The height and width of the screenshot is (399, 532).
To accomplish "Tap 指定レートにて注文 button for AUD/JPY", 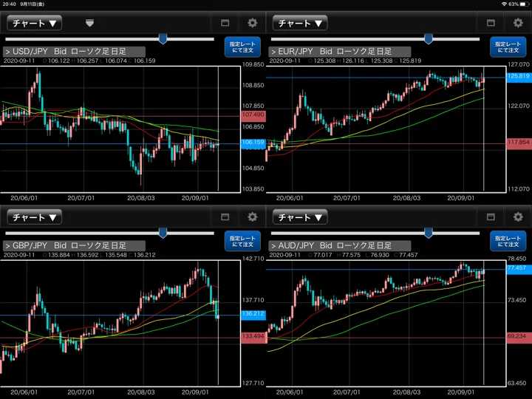I will pos(508,241).
